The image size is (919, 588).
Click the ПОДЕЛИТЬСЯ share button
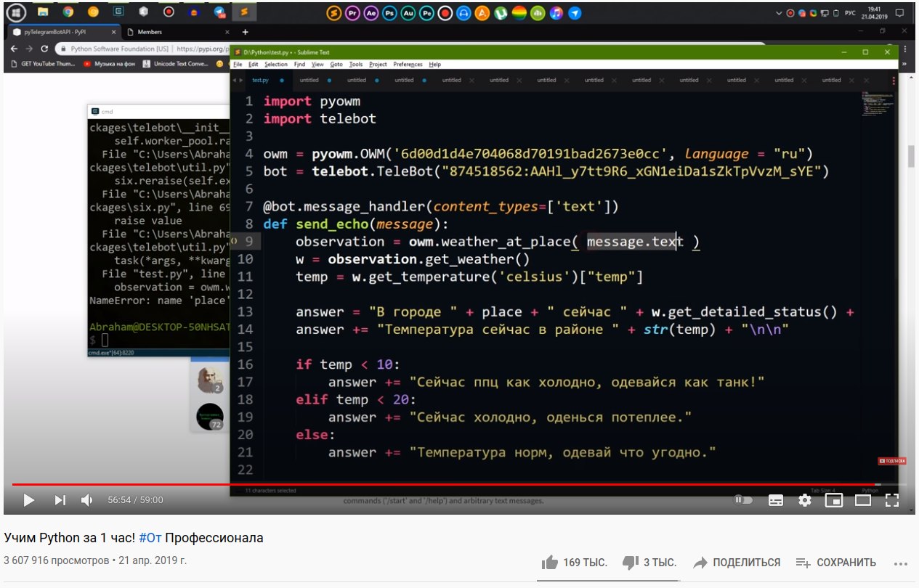click(x=737, y=563)
